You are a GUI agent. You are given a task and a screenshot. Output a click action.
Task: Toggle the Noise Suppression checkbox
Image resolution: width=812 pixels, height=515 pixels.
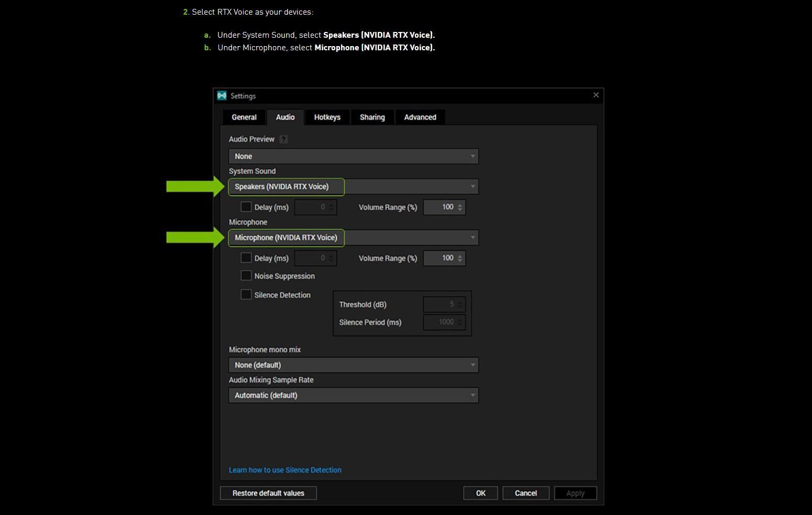pos(246,276)
